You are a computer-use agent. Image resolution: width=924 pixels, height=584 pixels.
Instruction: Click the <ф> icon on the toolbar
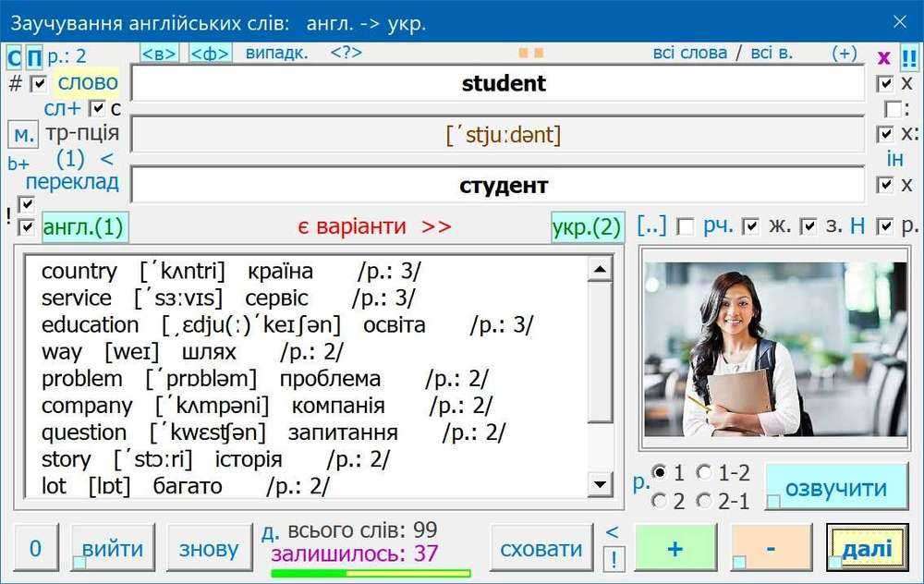click(210, 53)
